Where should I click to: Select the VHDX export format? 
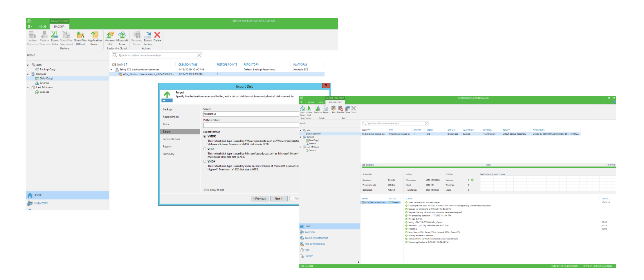(x=205, y=161)
